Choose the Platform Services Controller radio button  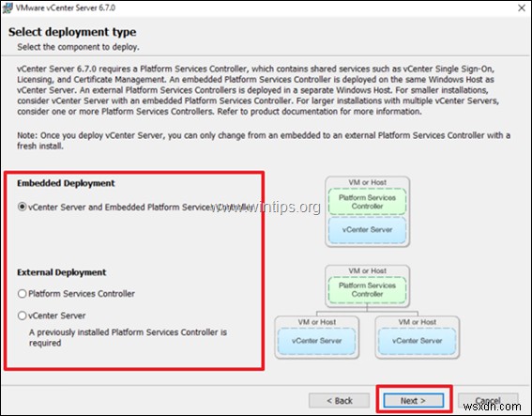click(x=23, y=293)
